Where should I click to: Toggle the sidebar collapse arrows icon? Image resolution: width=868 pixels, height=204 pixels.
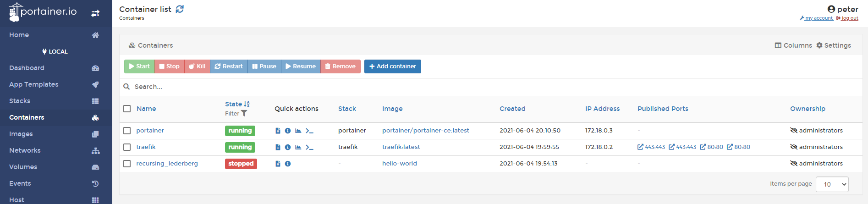(x=95, y=13)
